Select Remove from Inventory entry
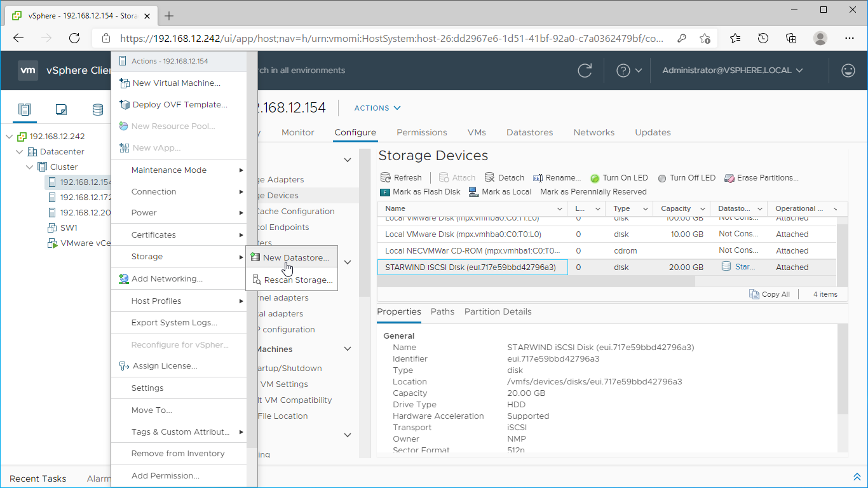 [178, 453]
